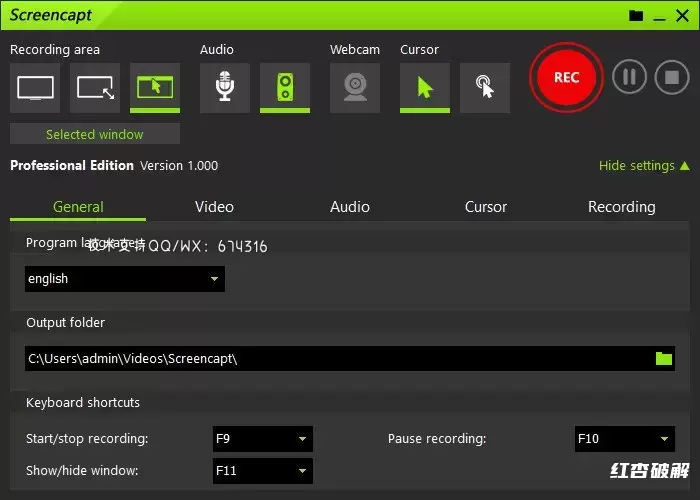Screen dimensions: 700x500
Task: Open output folder from title bar icon
Action: 636,16
